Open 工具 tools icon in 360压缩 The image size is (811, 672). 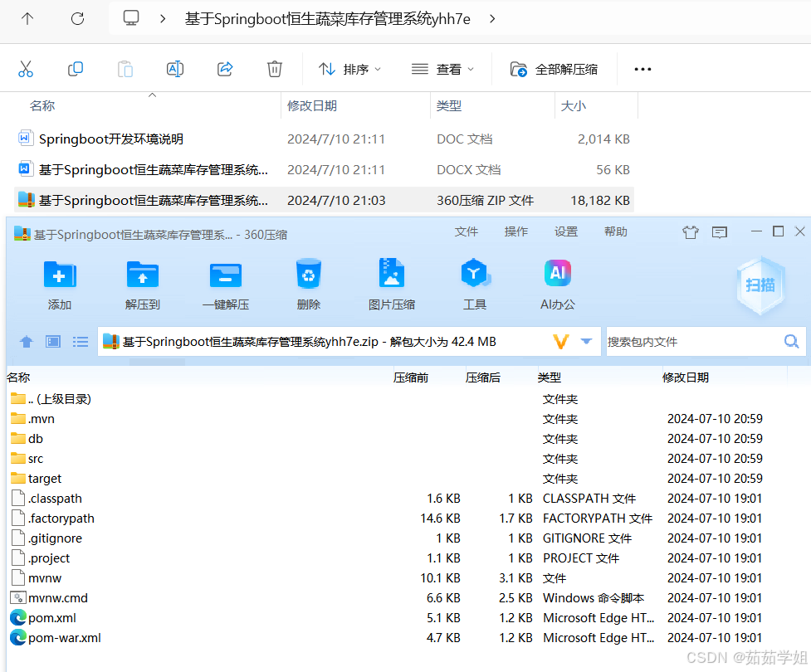tap(475, 285)
